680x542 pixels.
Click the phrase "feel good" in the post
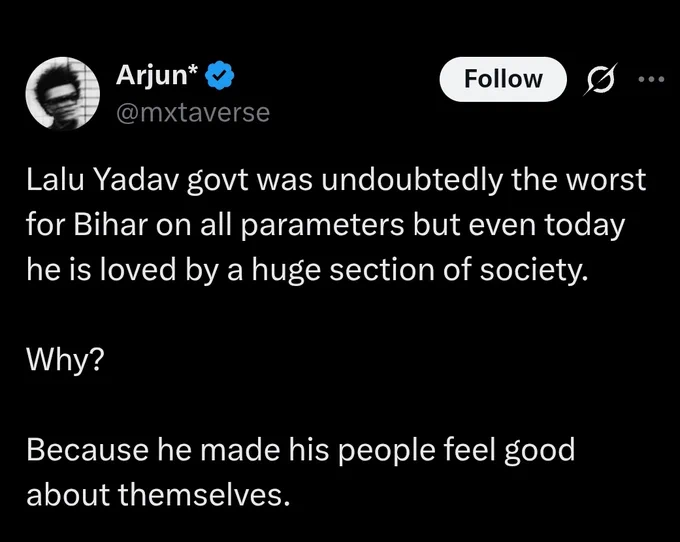509,450
